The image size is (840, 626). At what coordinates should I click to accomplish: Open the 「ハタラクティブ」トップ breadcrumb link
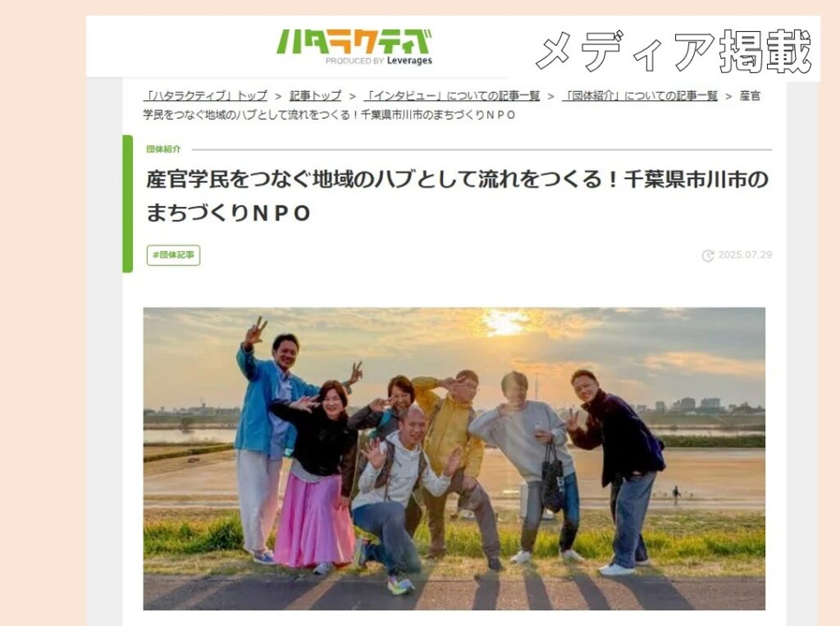(206, 96)
